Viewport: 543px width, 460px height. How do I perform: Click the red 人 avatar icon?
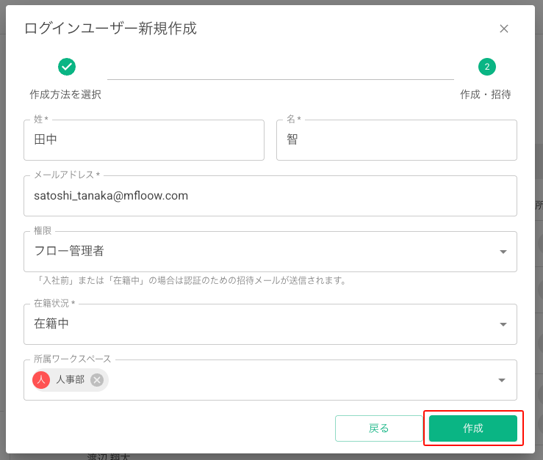[x=41, y=380]
